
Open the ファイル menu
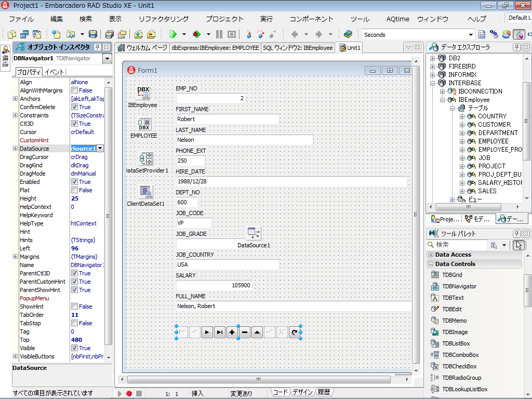click(x=21, y=19)
